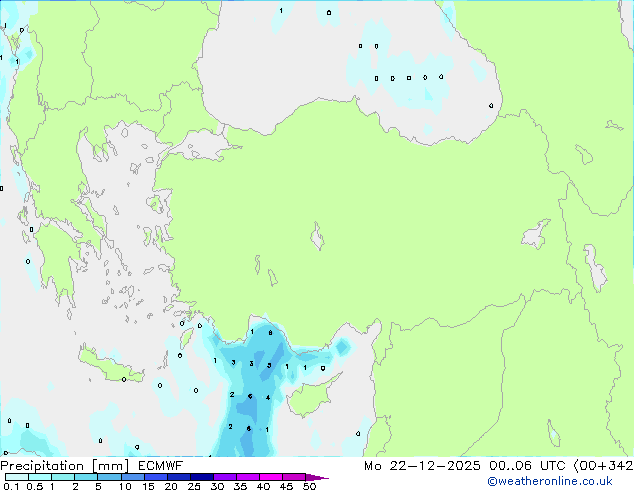Click the island of Crete on the map
This screenshot has width=634, height=490.
(109, 366)
